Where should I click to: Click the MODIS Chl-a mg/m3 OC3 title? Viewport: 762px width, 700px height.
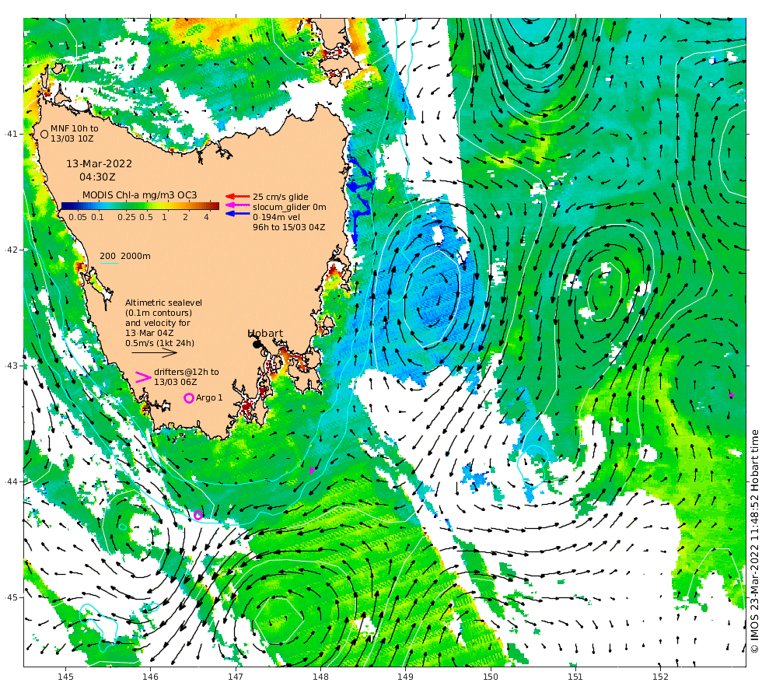point(139,195)
